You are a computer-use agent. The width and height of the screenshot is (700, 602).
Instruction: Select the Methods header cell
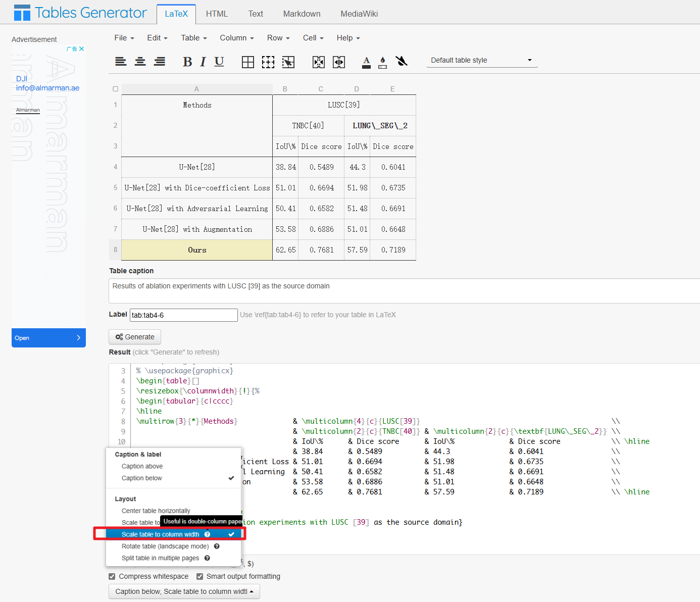pyautogui.click(x=197, y=126)
